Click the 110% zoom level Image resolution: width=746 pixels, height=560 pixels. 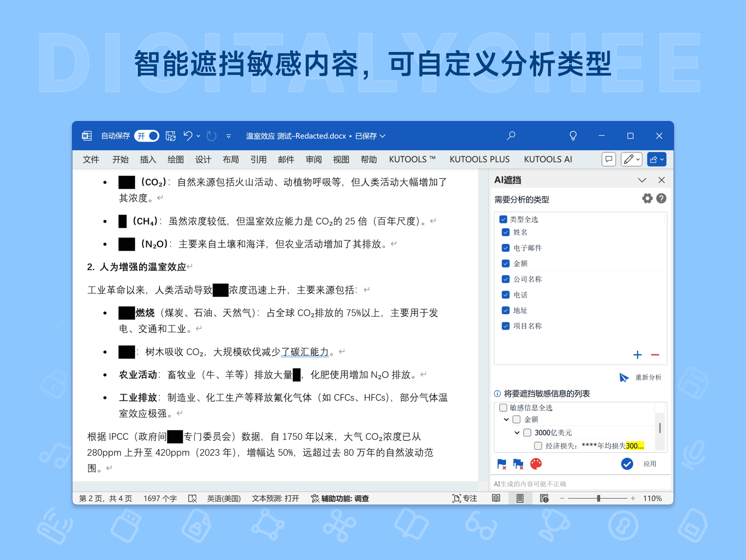(x=652, y=499)
